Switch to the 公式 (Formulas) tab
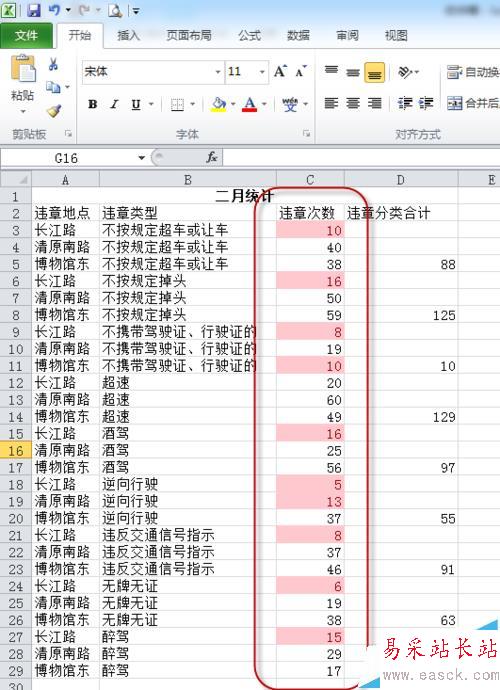 click(250, 35)
